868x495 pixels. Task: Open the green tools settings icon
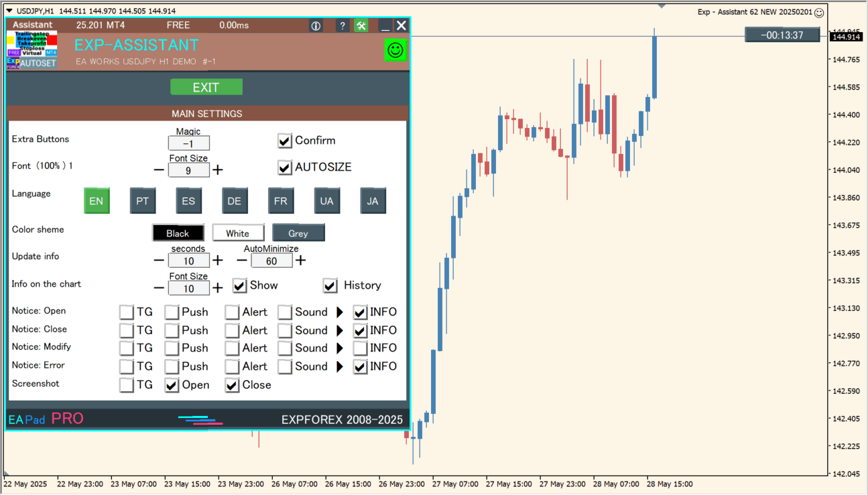click(361, 25)
